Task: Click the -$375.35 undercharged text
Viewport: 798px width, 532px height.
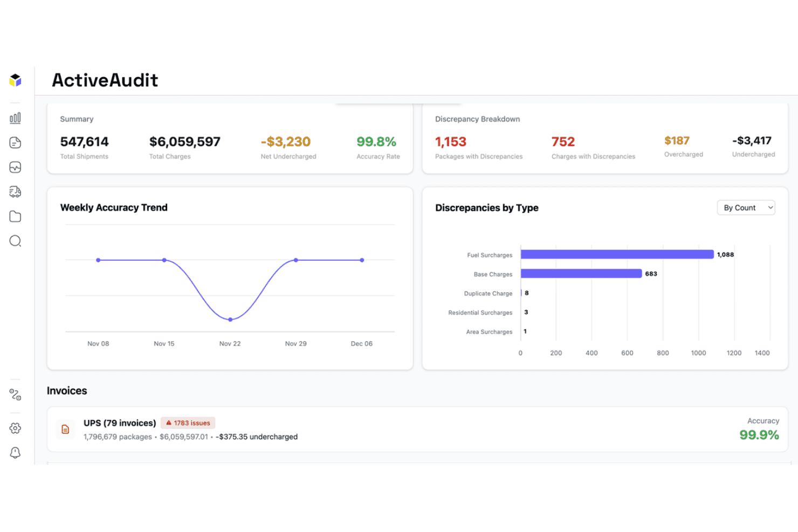Action: [257, 437]
